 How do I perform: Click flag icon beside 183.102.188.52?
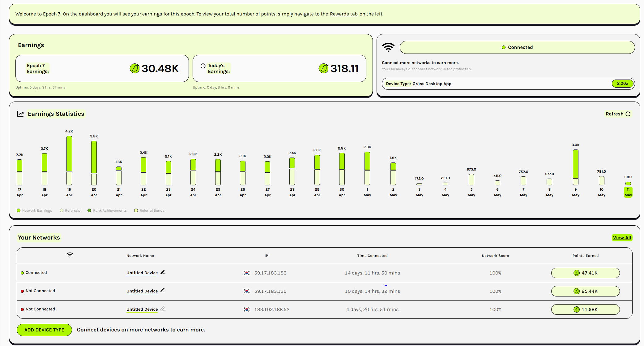(x=247, y=309)
